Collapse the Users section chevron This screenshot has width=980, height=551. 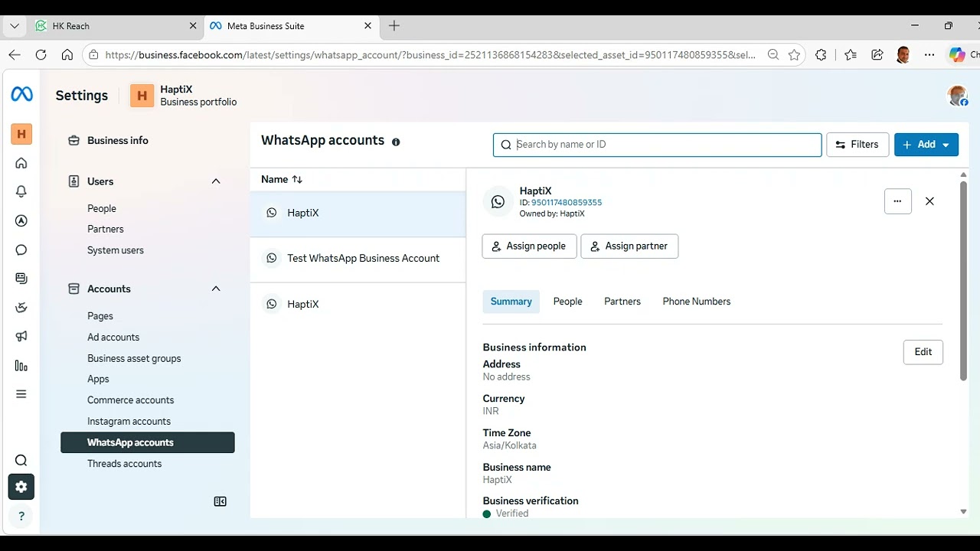click(216, 181)
